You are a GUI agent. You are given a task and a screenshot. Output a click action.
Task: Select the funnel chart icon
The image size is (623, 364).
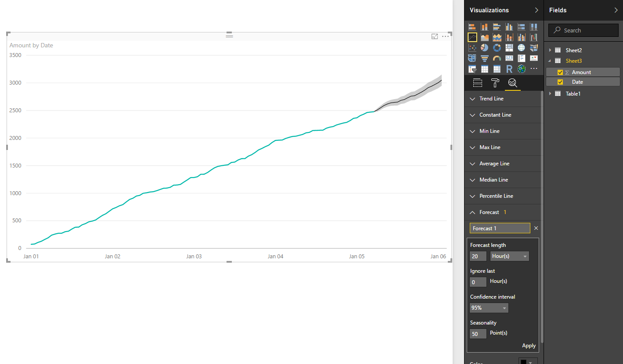click(485, 58)
